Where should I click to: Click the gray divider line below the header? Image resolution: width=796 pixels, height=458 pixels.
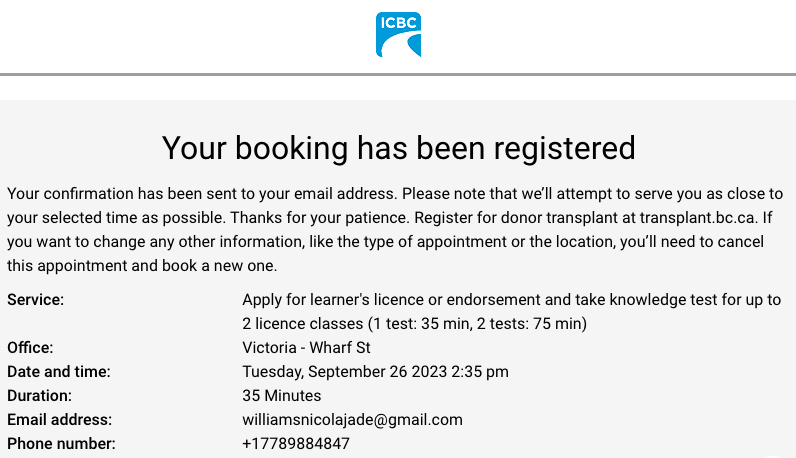click(398, 74)
